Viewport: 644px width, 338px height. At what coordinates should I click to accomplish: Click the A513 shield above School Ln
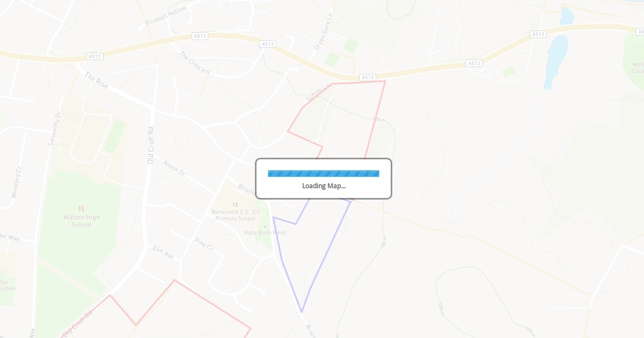367,77
